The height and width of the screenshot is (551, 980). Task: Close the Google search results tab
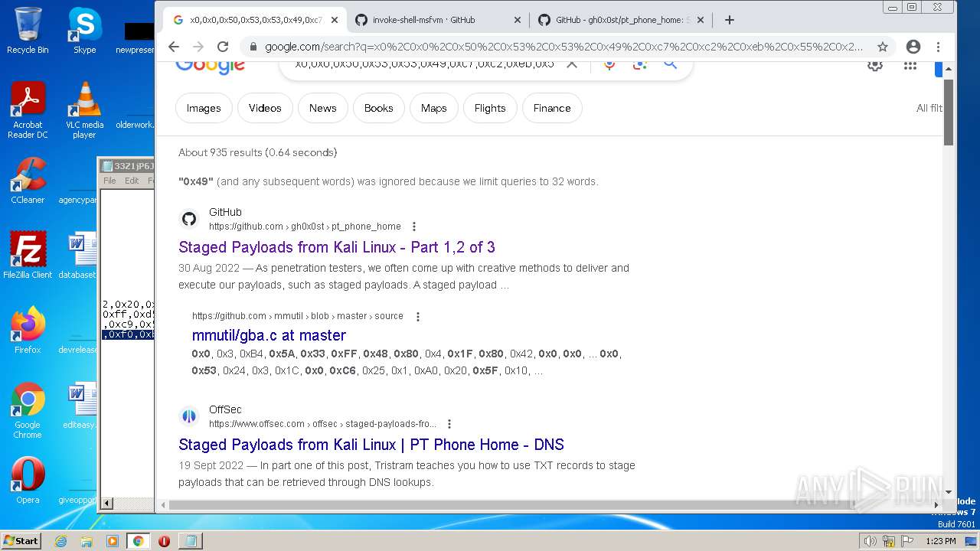[x=335, y=20]
